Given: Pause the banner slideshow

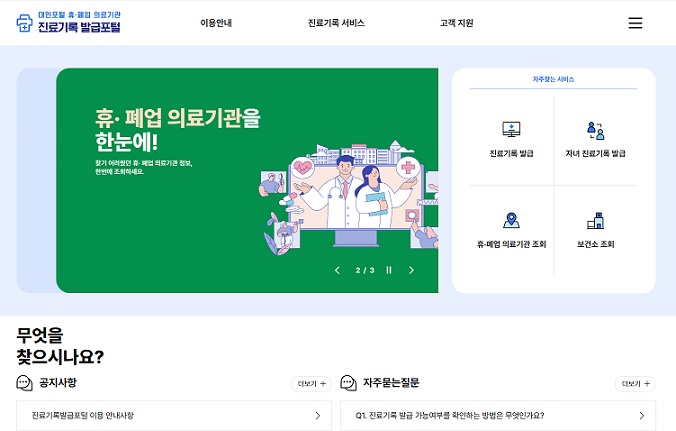Looking at the screenshot, I should tap(389, 270).
